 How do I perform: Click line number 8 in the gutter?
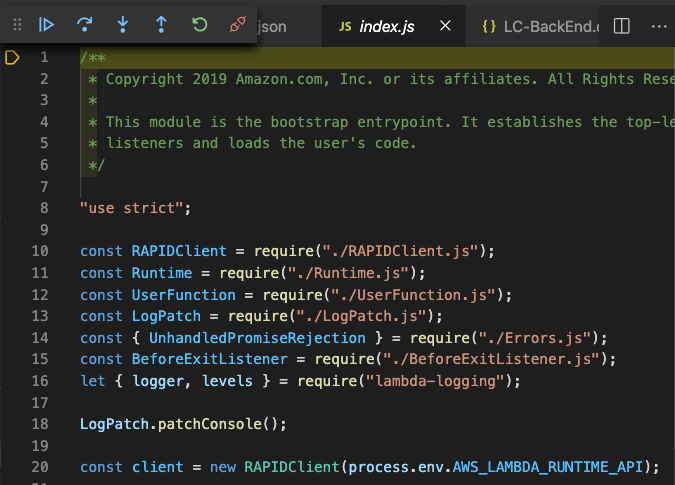tap(44, 208)
